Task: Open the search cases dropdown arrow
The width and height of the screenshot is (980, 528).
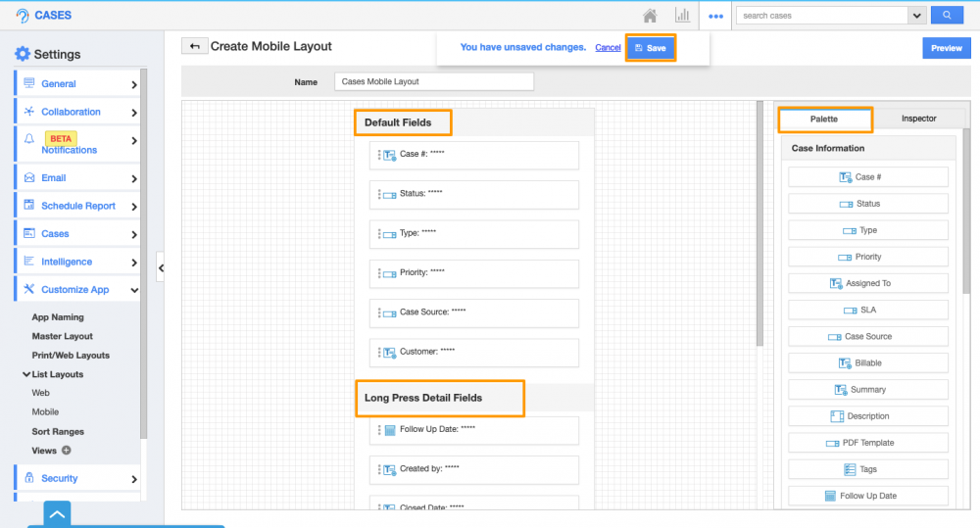Action: [917, 16]
